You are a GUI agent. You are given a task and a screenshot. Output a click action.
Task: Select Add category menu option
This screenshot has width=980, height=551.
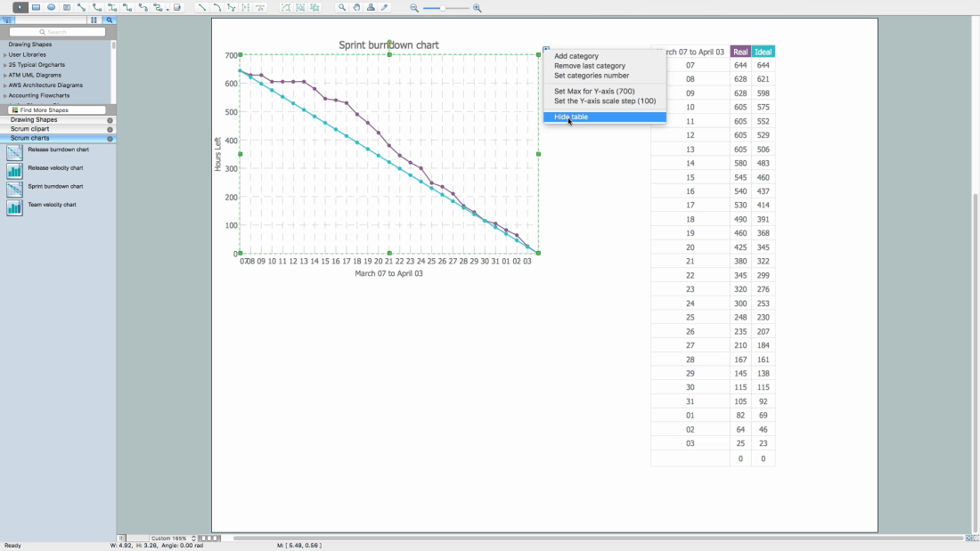[x=576, y=56]
